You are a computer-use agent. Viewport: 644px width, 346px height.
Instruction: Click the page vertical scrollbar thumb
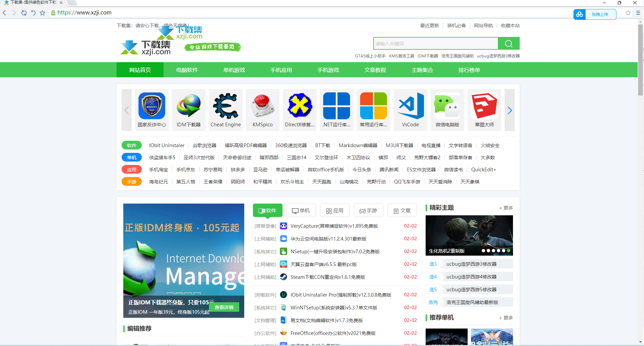coord(641,60)
